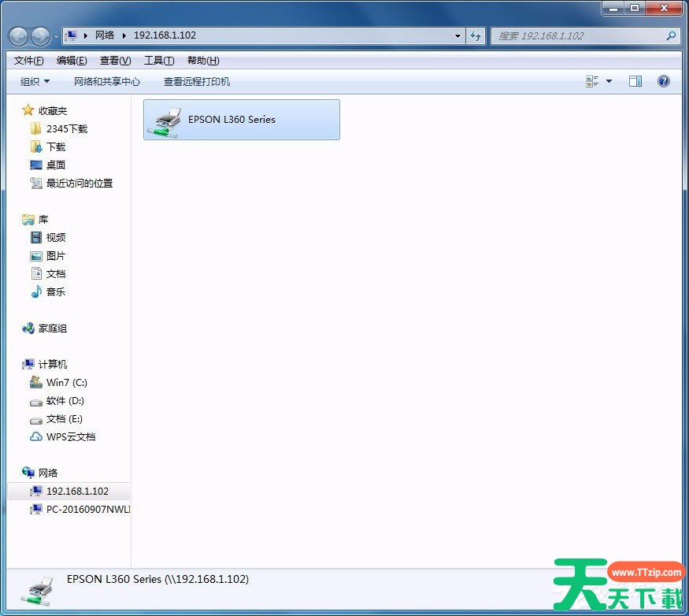
Task: Open the 组织 dropdown menu
Action: click(35, 81)
